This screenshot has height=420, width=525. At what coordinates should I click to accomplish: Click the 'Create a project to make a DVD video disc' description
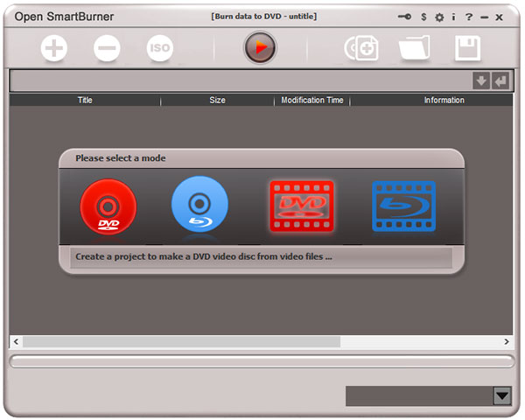tap(204, 256)
